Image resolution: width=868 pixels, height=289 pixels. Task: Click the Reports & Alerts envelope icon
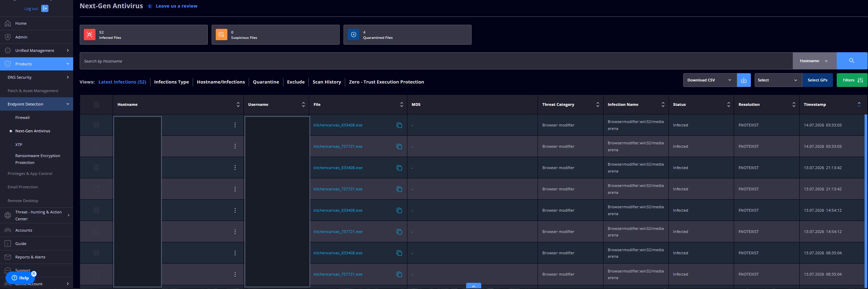point(8,257)
